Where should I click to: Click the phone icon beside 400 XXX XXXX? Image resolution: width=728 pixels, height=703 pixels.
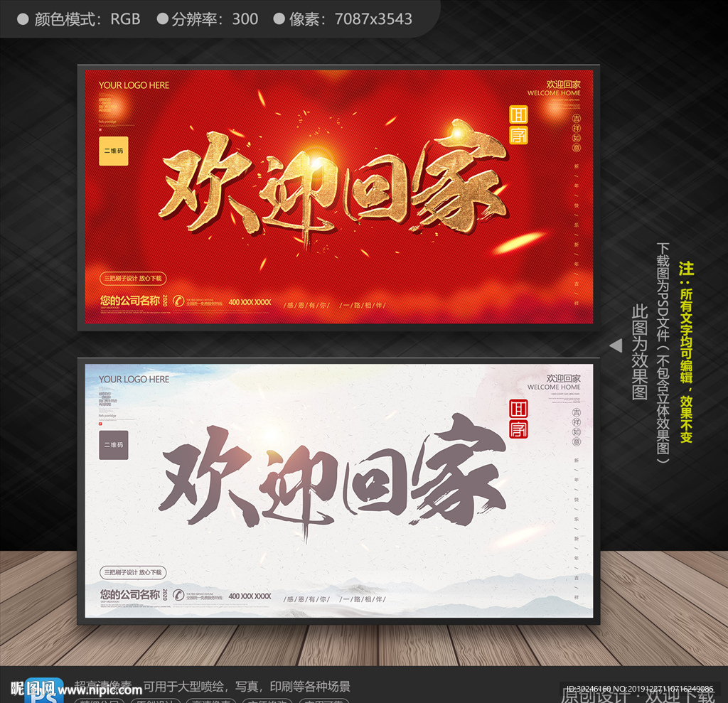click(x=178, y=300)
